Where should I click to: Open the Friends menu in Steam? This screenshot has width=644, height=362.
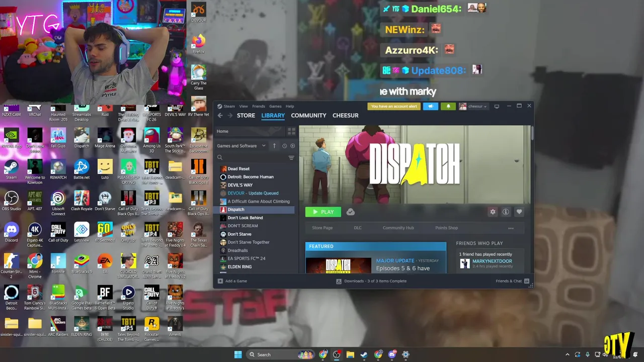coord(259,106)
